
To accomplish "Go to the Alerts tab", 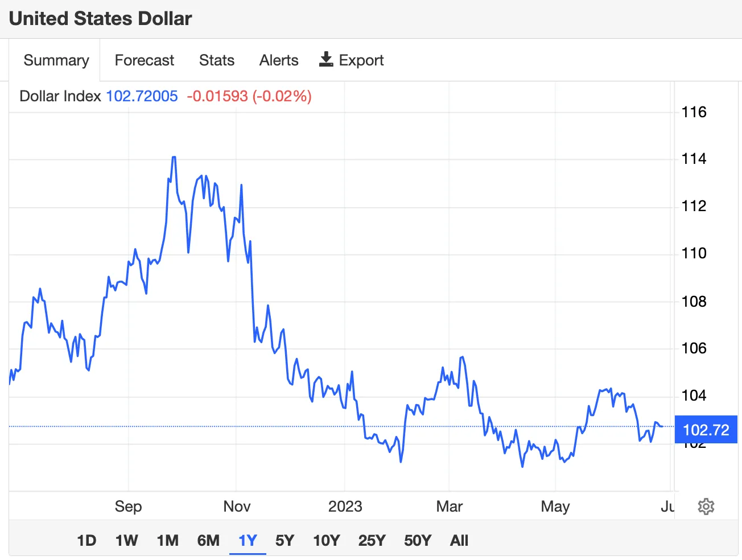I will pos(279,60).
